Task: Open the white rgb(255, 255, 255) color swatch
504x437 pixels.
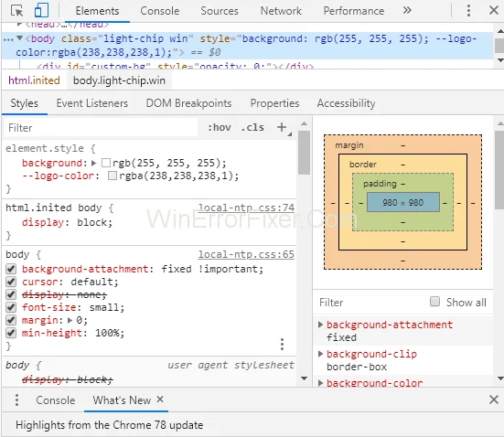Action: point(106,163)
